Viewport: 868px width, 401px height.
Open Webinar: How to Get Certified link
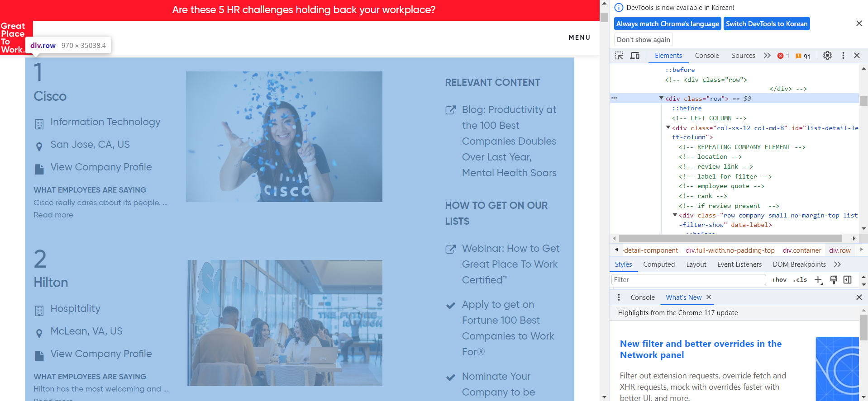coord(510,264)
